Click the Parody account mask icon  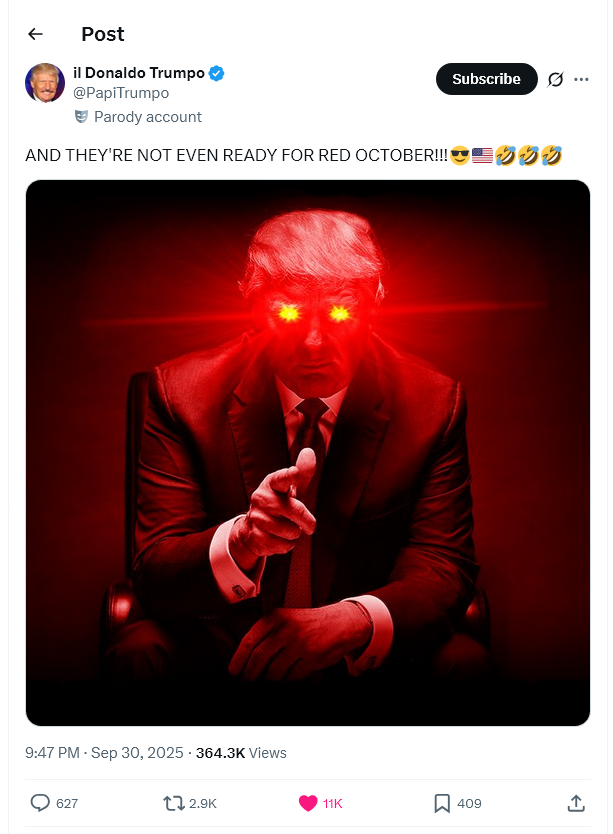pos(81,116)
